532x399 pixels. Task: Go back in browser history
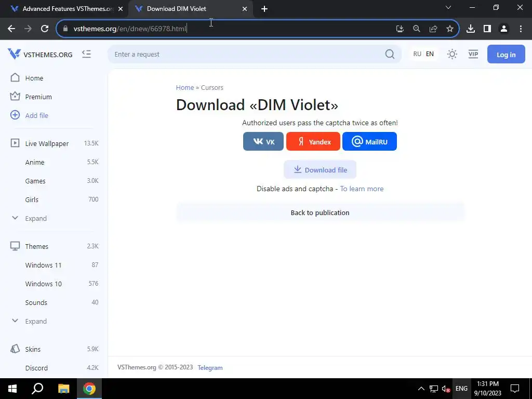click(x=11, y=29)
